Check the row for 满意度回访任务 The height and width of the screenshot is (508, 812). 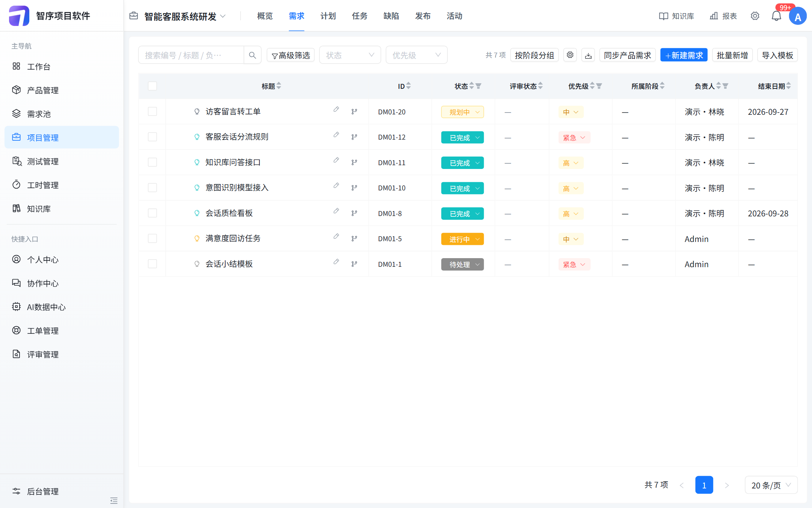pos(152,239)
